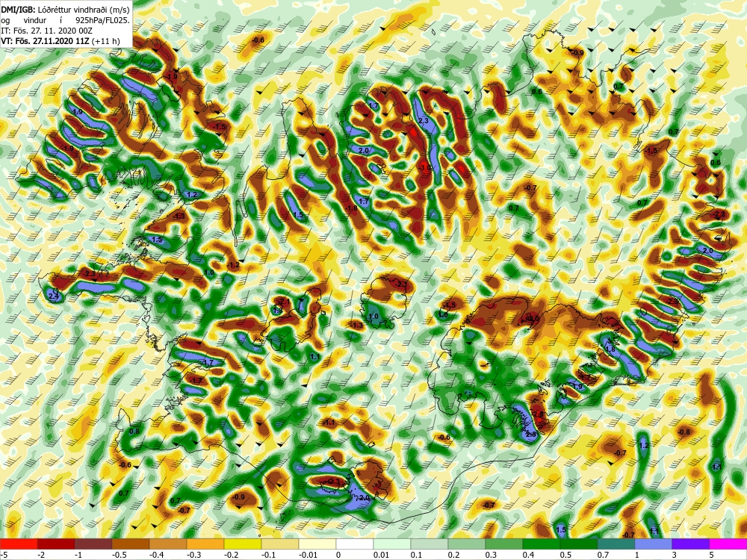Click the green swatch between 0.2 and 0.3
The height and width of the screenshot is (560, 747).
point(467,544)
